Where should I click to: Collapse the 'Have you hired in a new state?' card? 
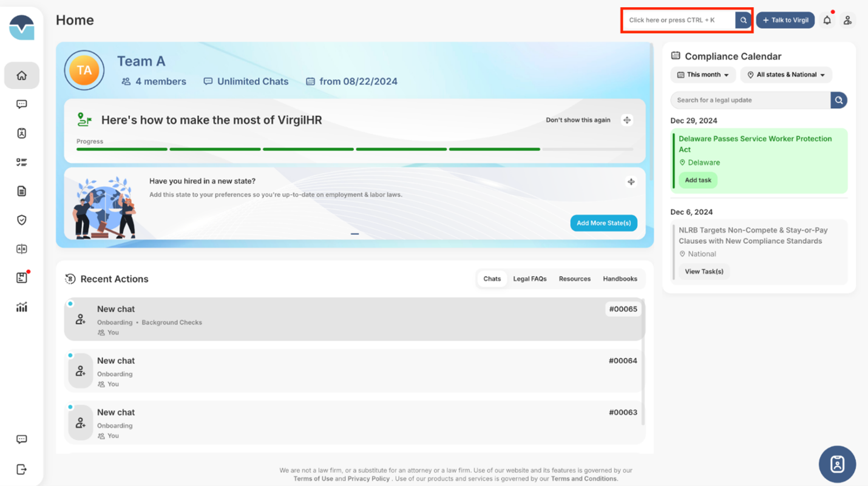coord(631,182)
